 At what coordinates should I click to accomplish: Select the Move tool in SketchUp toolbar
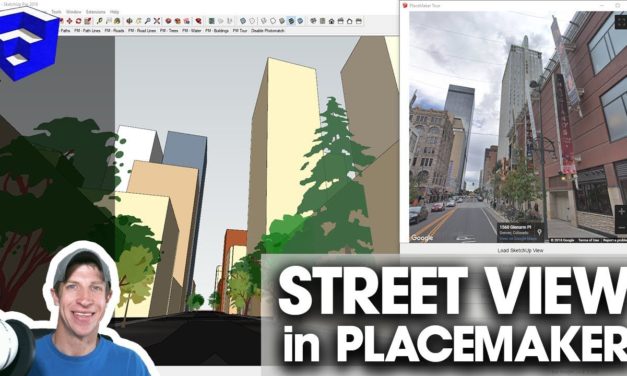(x=70, y=21)
